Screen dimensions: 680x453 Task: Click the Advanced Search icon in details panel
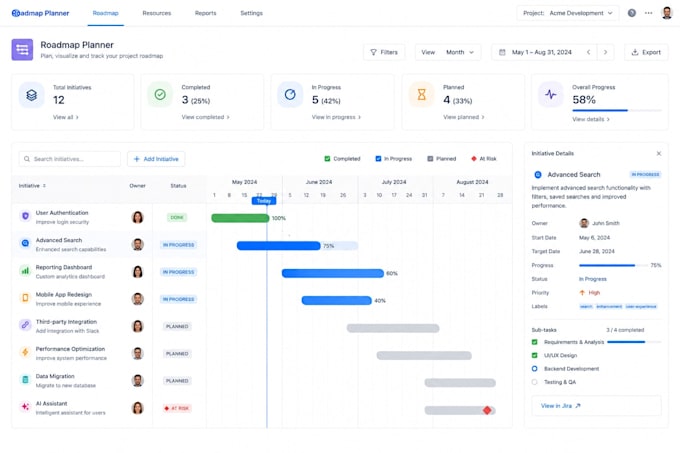[x=538, y=175]
